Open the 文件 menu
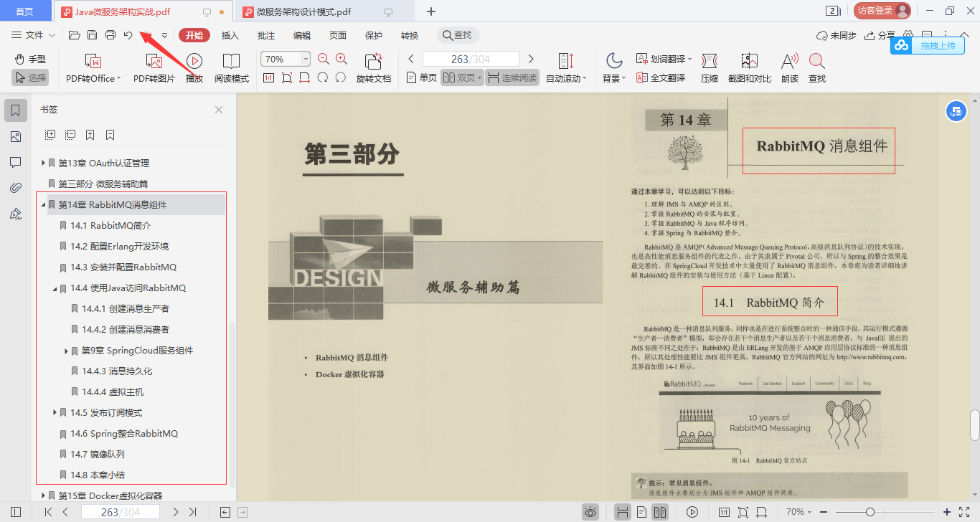980x522 pixels. click(34, 35)
